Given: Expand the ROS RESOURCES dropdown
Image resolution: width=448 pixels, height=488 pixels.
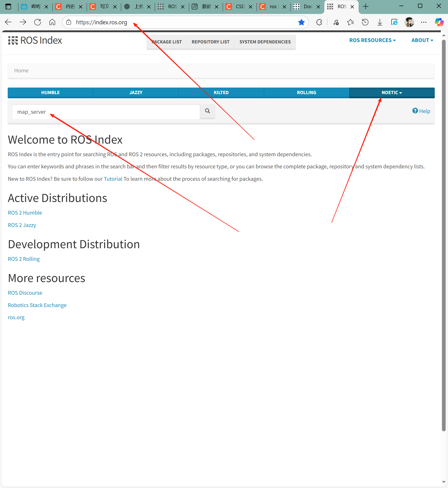Looking at the screenshot, I should coord(372,40).
